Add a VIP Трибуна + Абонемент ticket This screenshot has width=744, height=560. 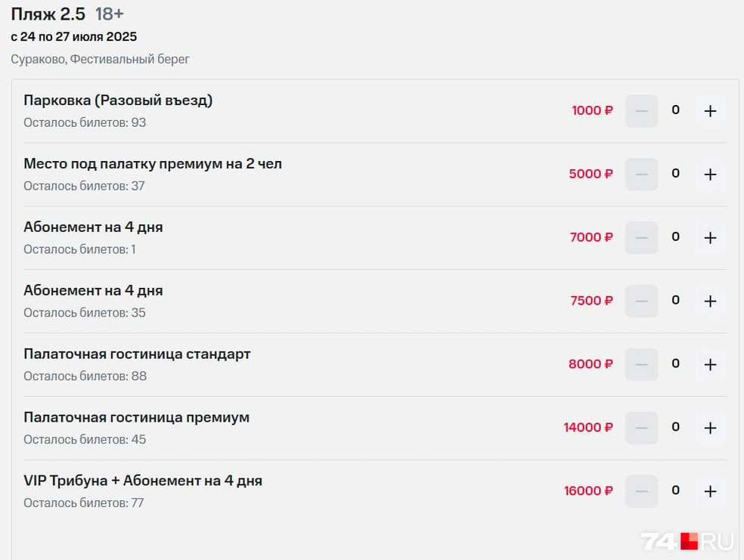point(710,492)
